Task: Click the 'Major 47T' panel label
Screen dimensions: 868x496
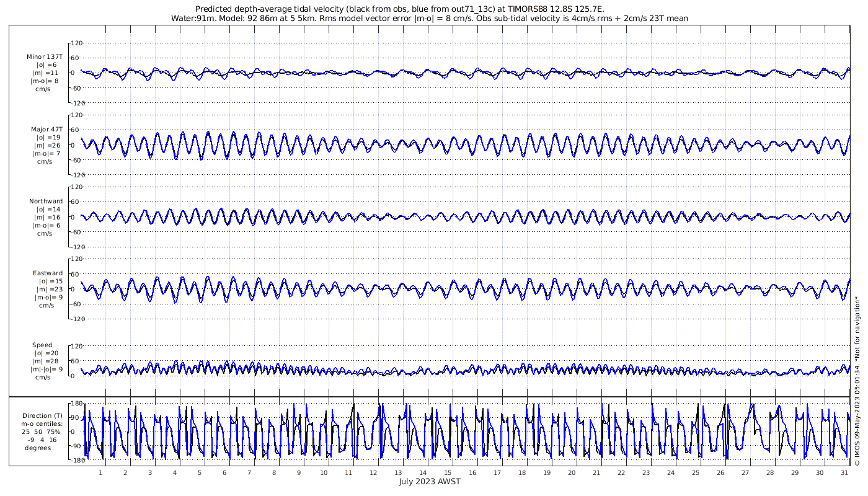Action: [45, 130]
